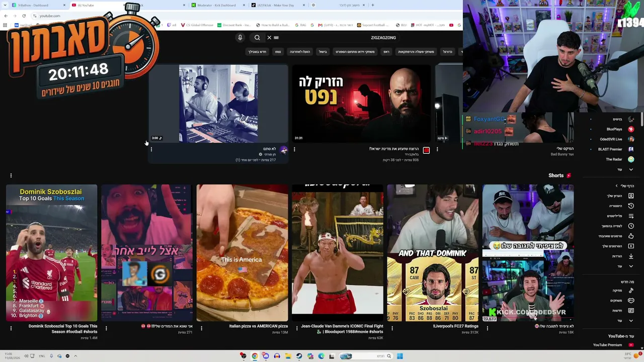Open the system tray volume icon
644x362 pixels.
coord(26,356)
